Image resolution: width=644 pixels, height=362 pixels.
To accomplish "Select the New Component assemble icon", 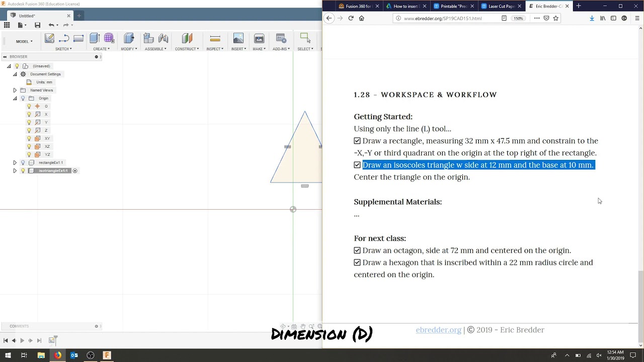I will 148,38.
